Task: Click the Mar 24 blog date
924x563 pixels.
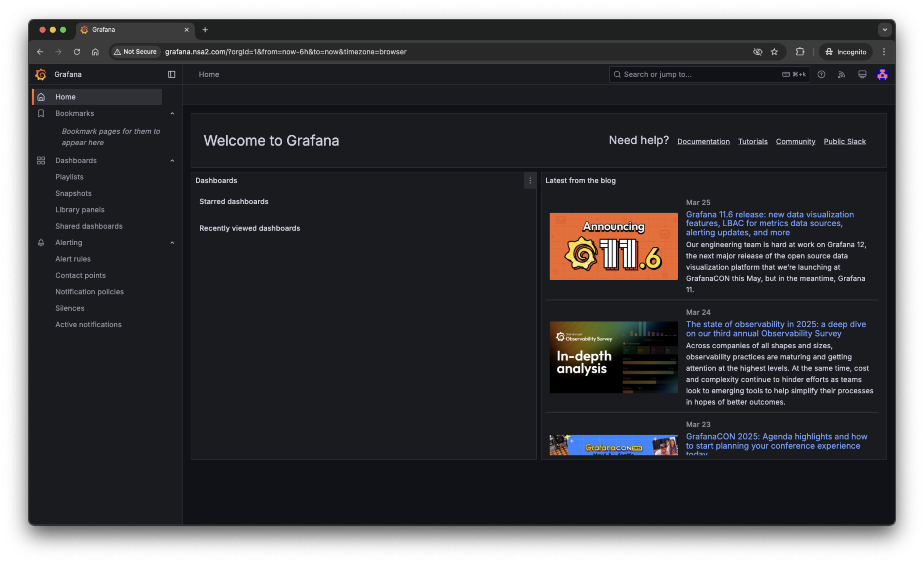Action: click(698, 313)
